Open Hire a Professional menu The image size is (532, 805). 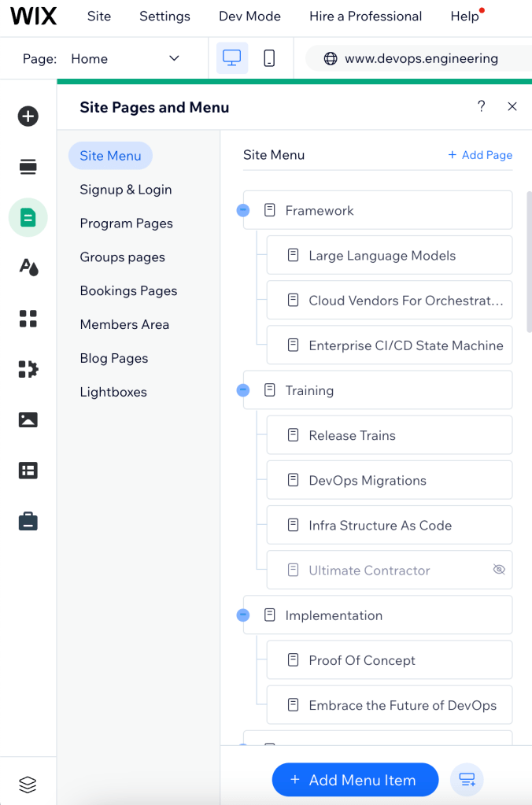366,17
